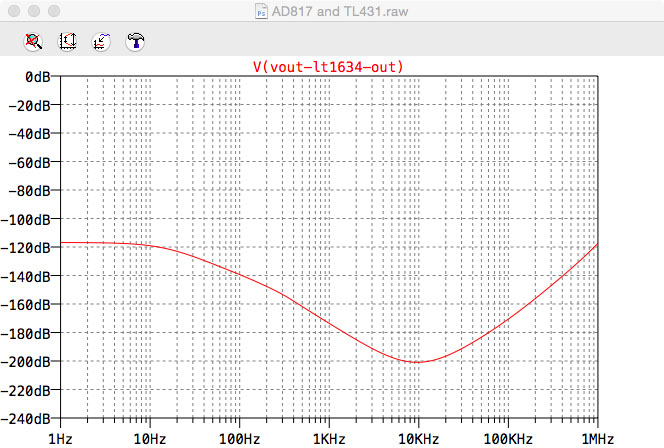Click the -200dB vertical axis label

(x=25, y=362)
